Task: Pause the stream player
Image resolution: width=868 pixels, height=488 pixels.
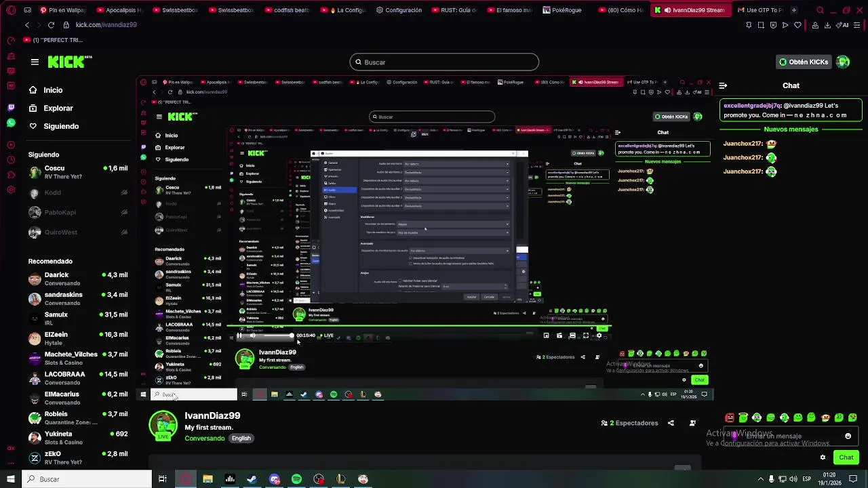Action: [x=239, y=335]
